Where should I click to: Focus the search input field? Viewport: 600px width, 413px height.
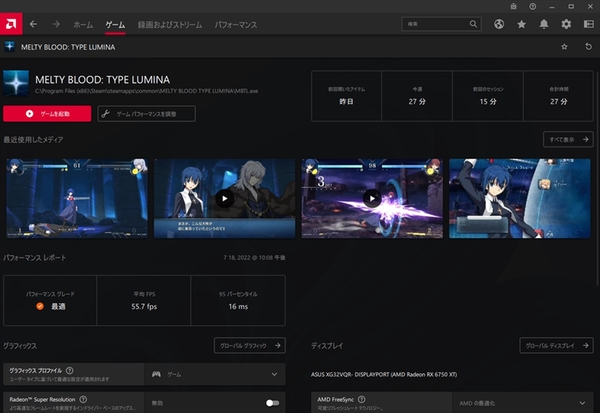coord(441,24)
